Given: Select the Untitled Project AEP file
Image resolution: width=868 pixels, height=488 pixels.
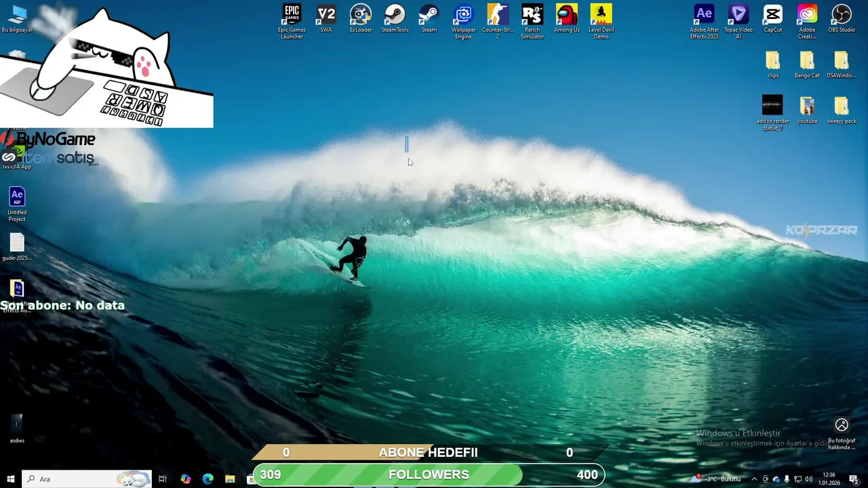Looking at the screenshot, I should pos(17,205).
